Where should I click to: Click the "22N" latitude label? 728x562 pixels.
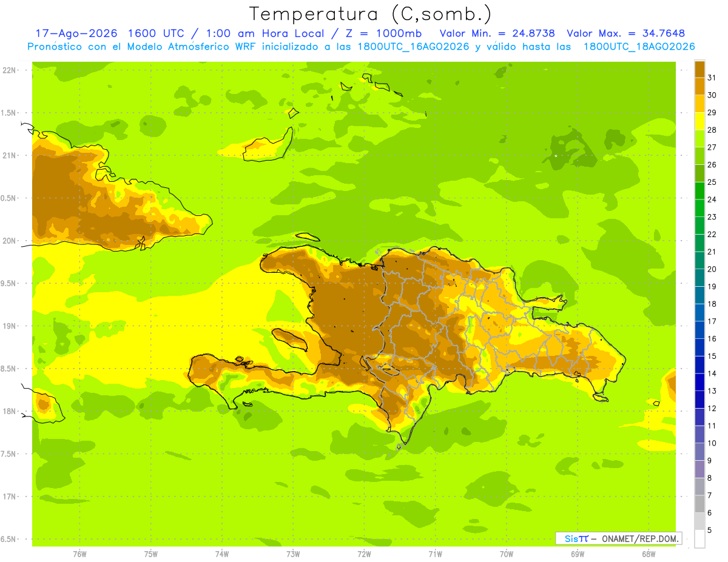pyautogui.click(x=8, y=70)
